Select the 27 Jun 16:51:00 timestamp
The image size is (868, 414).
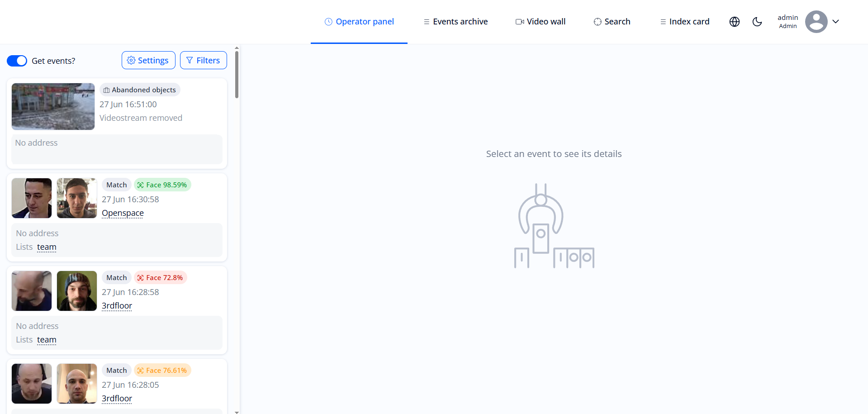tap(128, 104)
